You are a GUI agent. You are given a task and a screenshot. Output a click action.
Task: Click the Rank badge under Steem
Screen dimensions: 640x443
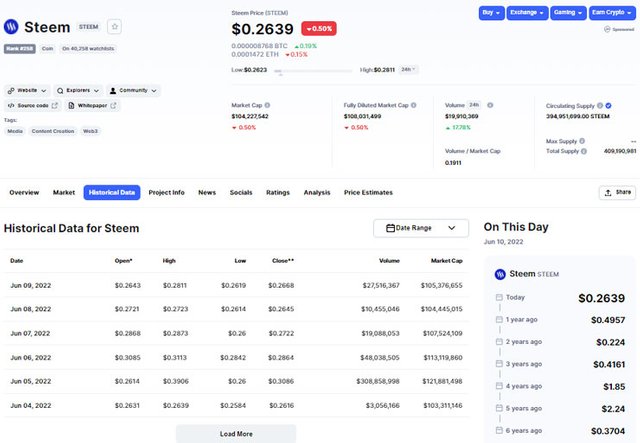tap(20, 49)
